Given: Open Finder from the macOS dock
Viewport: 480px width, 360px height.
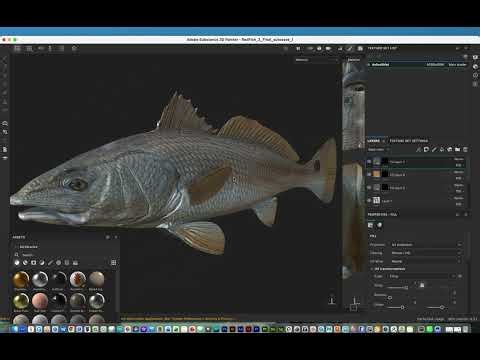Looking at the screenshot, I should [x=15, y=329].
